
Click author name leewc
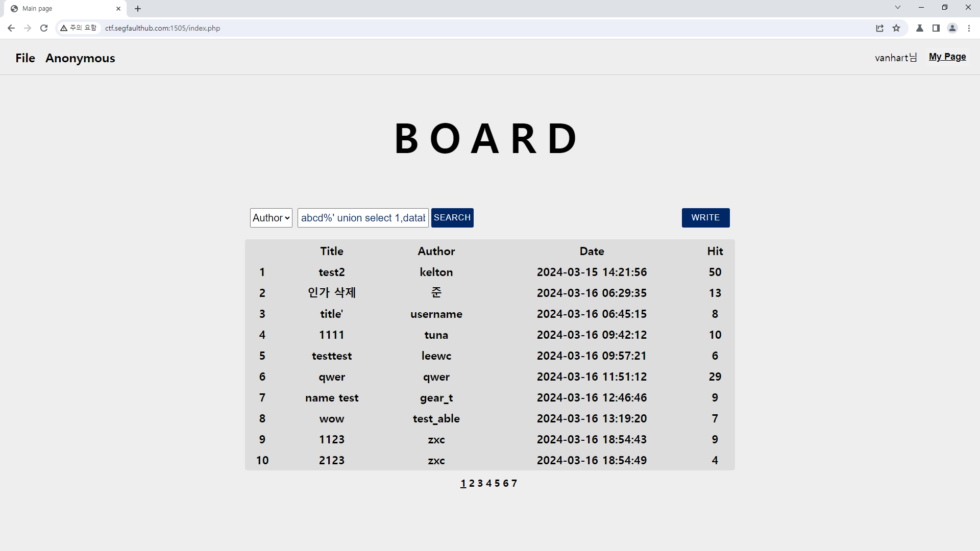[436, 356]
